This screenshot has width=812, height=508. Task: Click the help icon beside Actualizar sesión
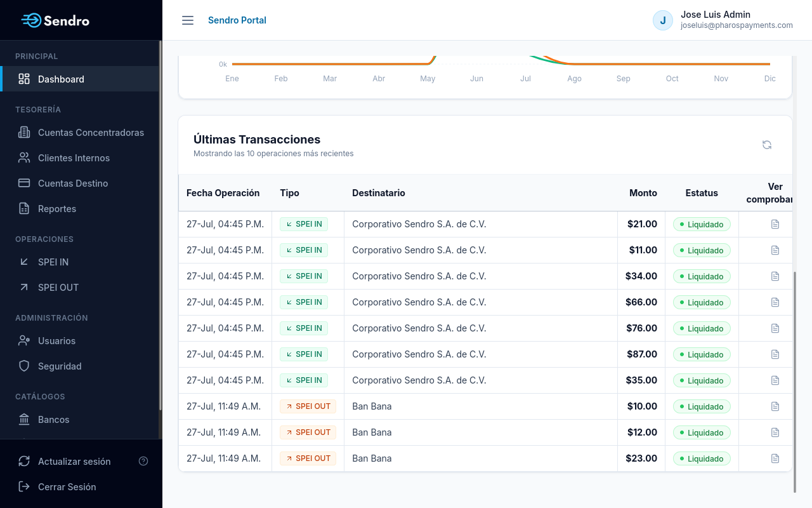[x=143, y=461]
